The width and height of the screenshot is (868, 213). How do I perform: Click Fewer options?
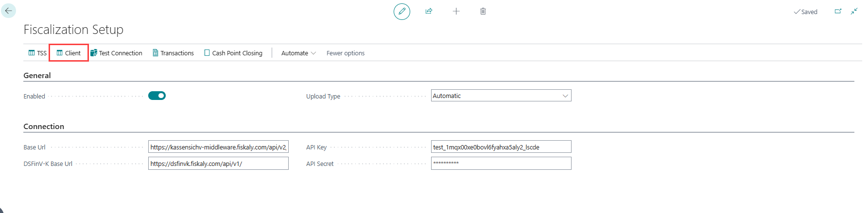pyautogui.click(x=346, y=53)
